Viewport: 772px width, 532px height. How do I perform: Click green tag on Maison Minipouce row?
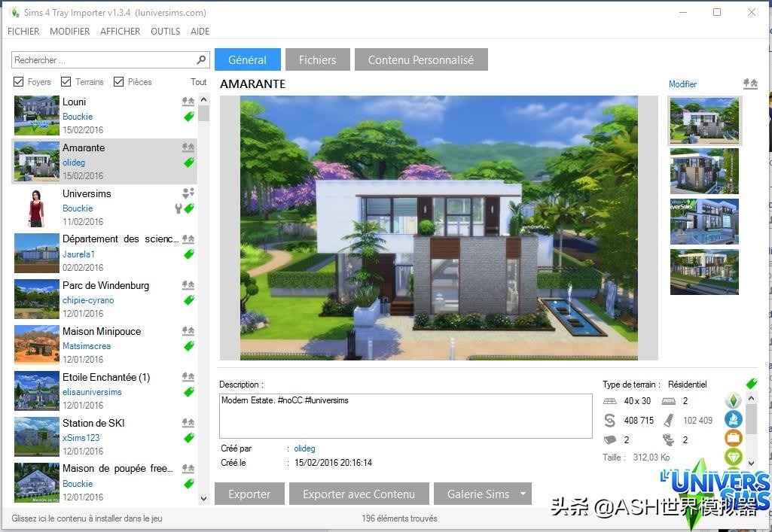(189, 346)
